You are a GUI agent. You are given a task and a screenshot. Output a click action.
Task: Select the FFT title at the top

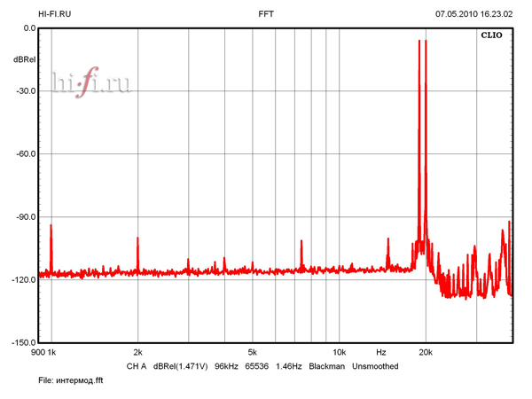(x=266, y=14)
